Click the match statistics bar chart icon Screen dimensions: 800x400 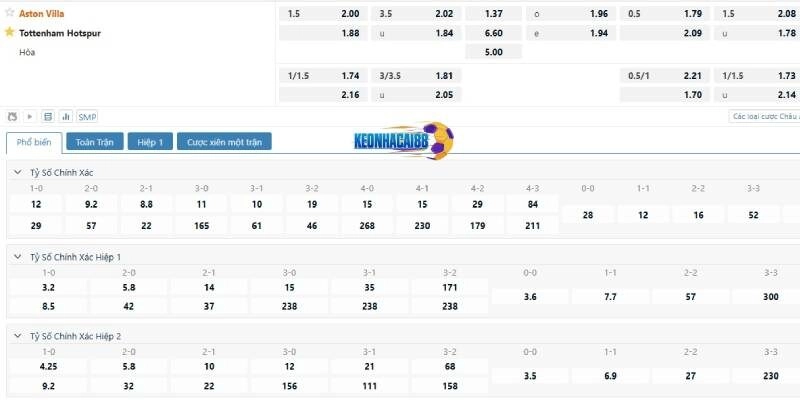(66, 116)
